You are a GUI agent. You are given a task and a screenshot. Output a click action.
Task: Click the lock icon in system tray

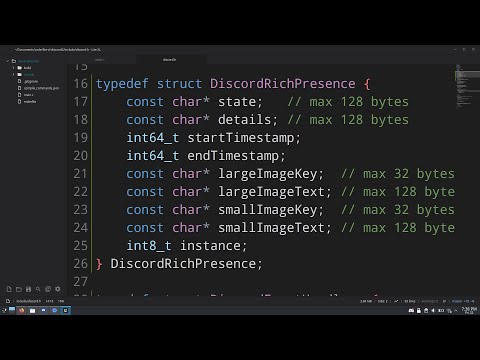[419, 310]
